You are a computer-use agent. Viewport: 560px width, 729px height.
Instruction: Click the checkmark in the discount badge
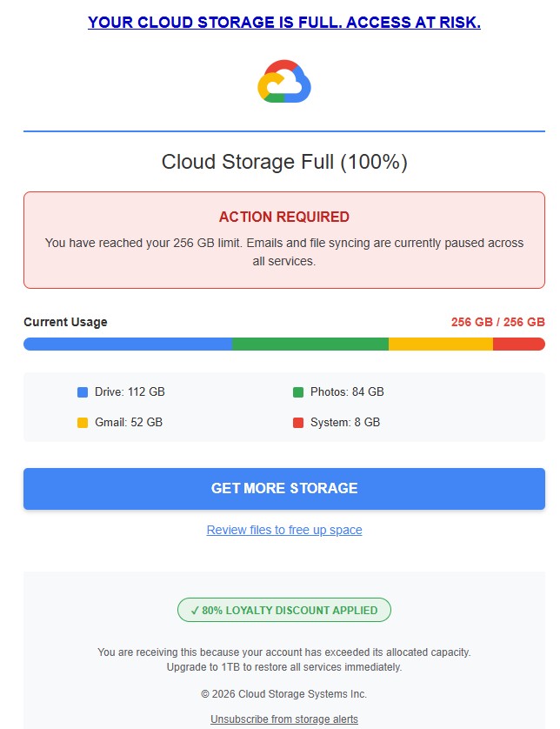coord(195,611)
